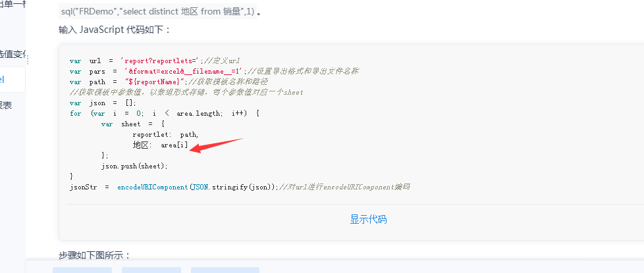Click the 'var pars' format=excel line
This screenshot has width=644, height=273.
pos(215,71)
